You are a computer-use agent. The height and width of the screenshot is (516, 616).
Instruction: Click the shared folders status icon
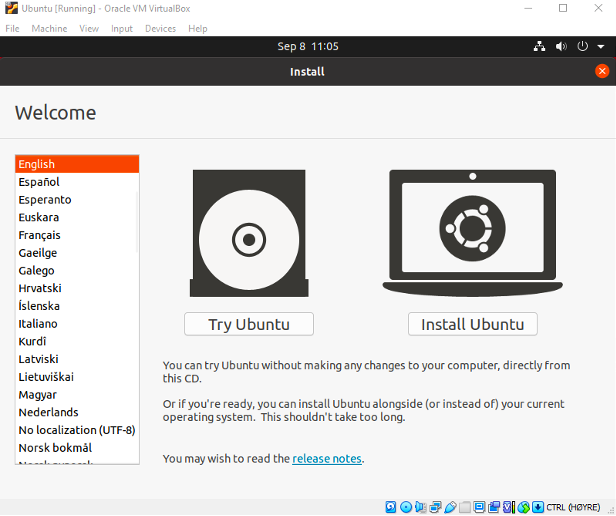[465, 507]
